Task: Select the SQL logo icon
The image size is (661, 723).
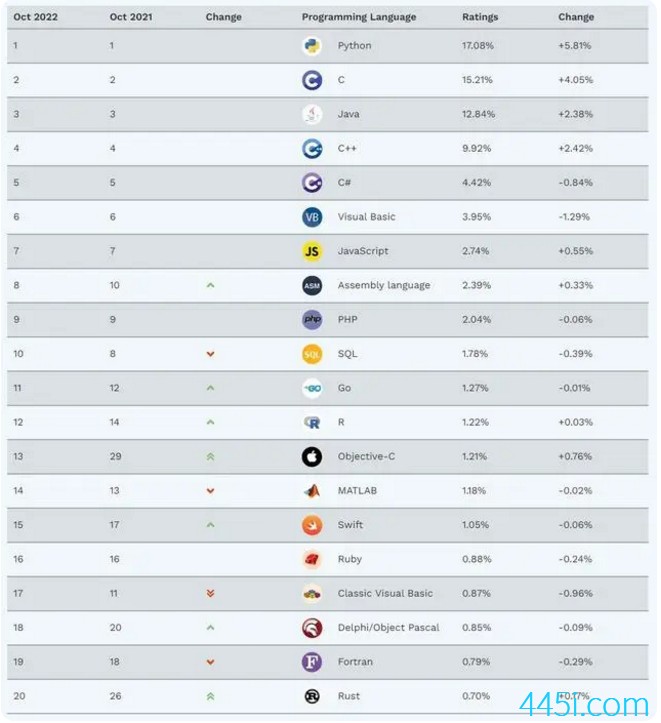Action: [312, 354]
